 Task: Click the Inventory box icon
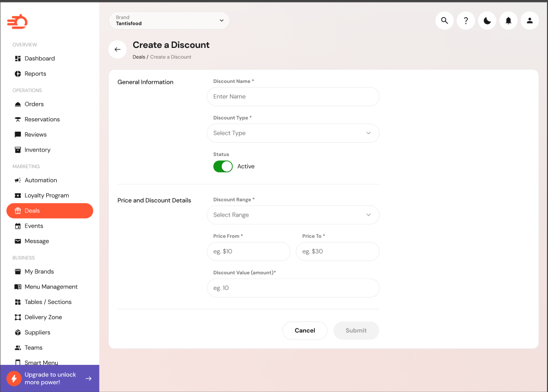click(x=18, y=149)
